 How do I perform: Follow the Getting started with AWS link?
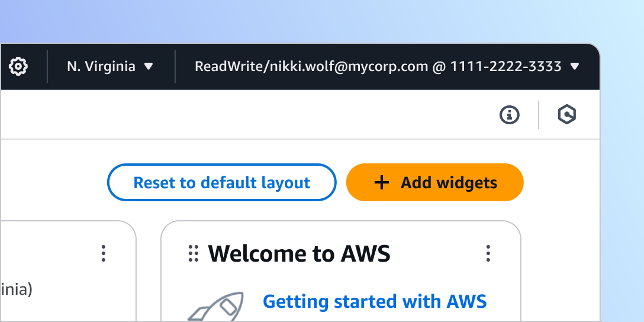coord(375,301)
